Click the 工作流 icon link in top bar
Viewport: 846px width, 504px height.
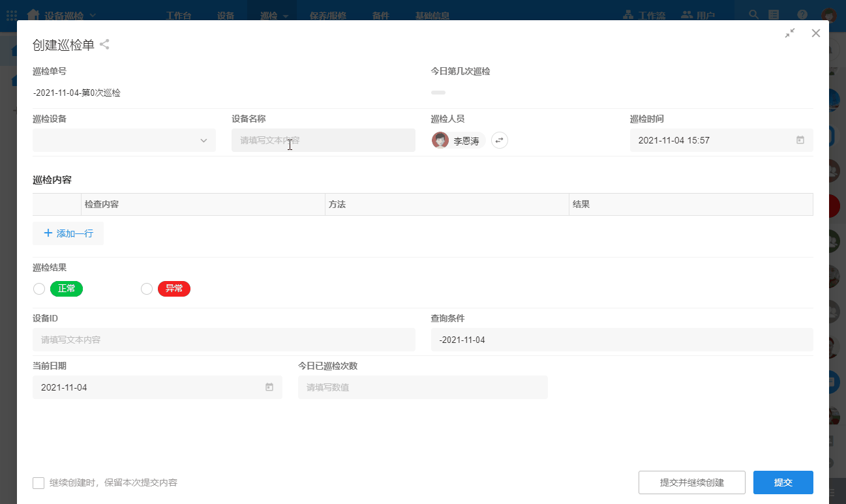[x=644, y=15]
